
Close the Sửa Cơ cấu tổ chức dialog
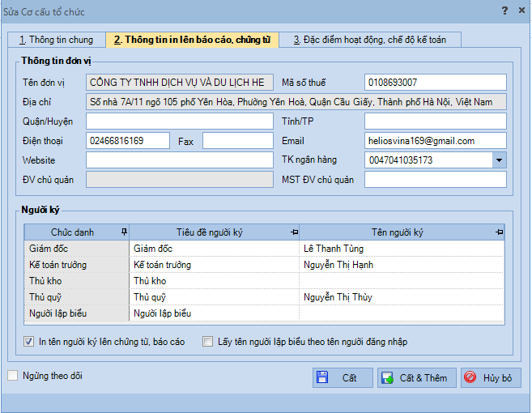click(521, 11)
